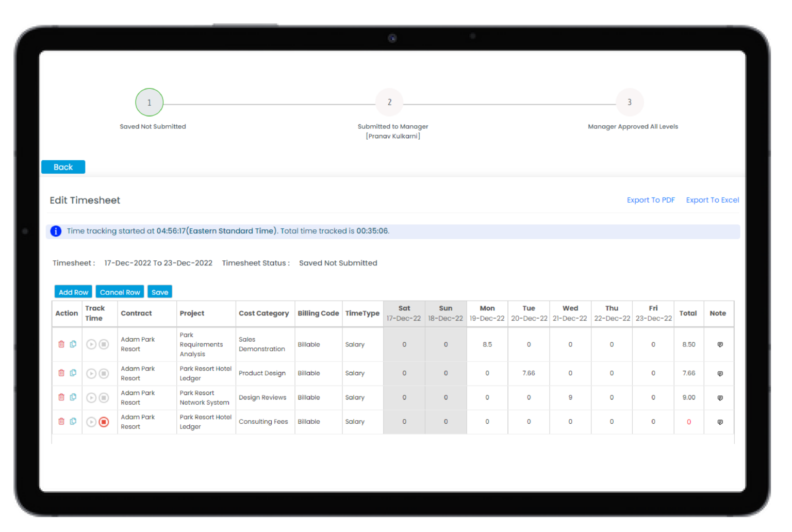This screenshot has width=792, height=532.
Task: Stop time tracking on the Consulting Fees row
Action: coord(104,422)
